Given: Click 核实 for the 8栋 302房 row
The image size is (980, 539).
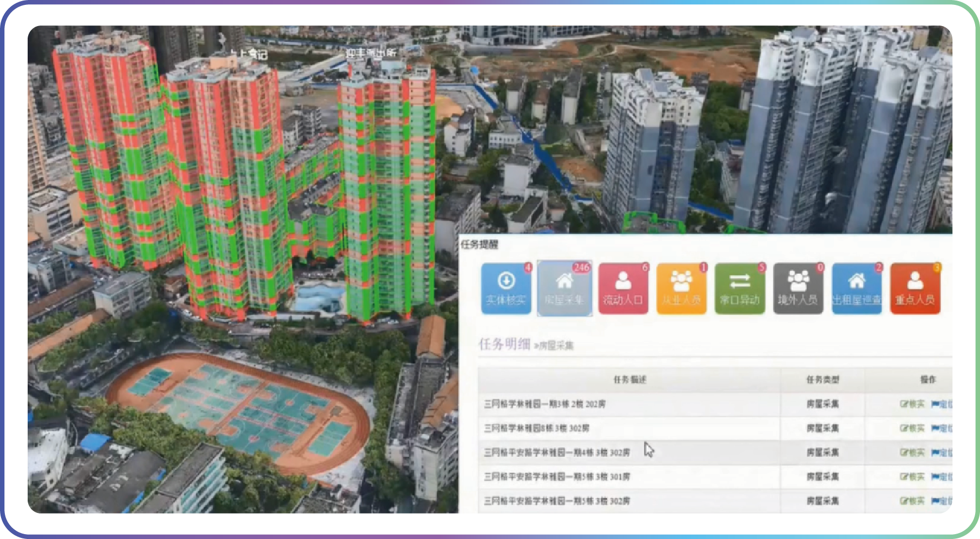Looking at the screenshot, I should (x=912, y=428).
